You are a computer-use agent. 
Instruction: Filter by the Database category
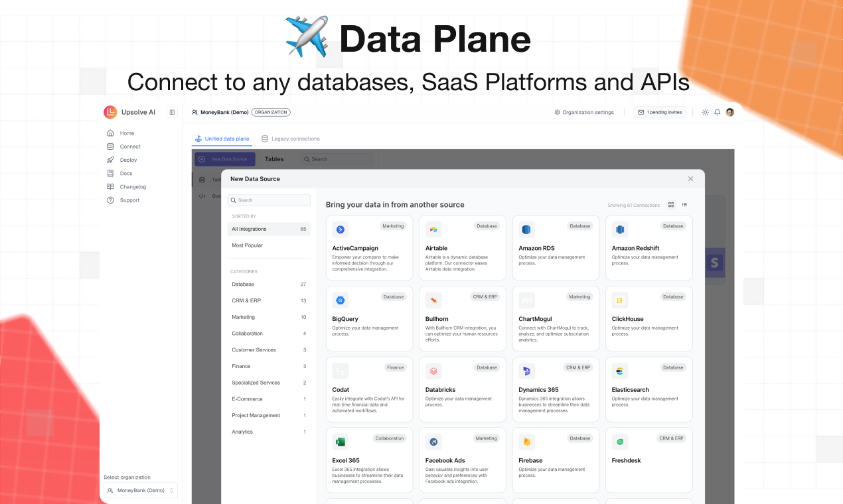[269, 284]
